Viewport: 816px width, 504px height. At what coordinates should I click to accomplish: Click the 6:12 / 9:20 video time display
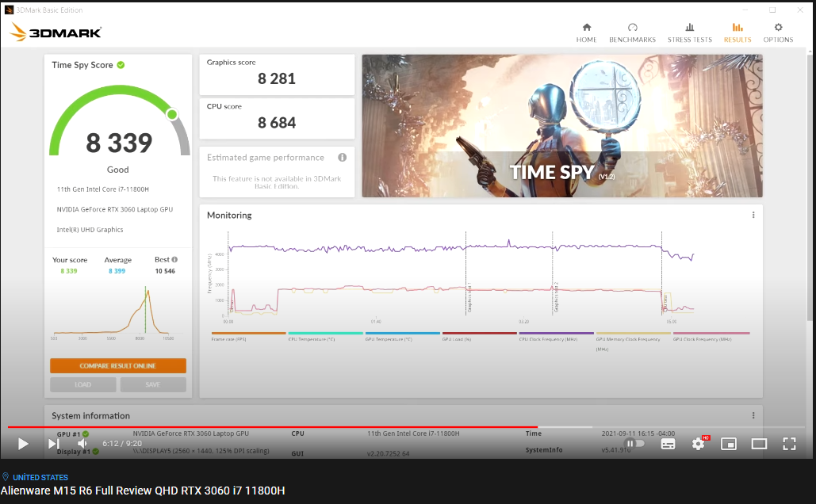[122, 444]
